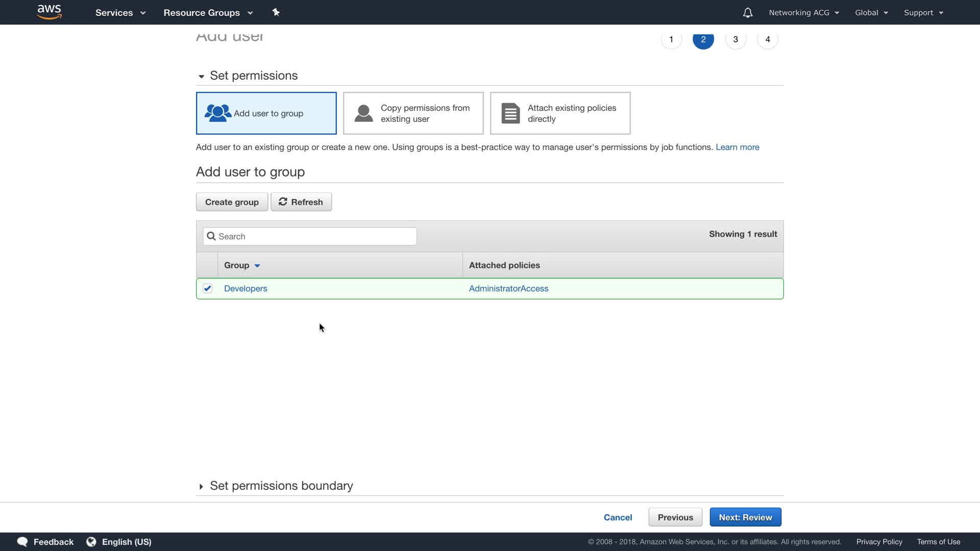Click the AWS logo home icon

click(x=49, y=12)
